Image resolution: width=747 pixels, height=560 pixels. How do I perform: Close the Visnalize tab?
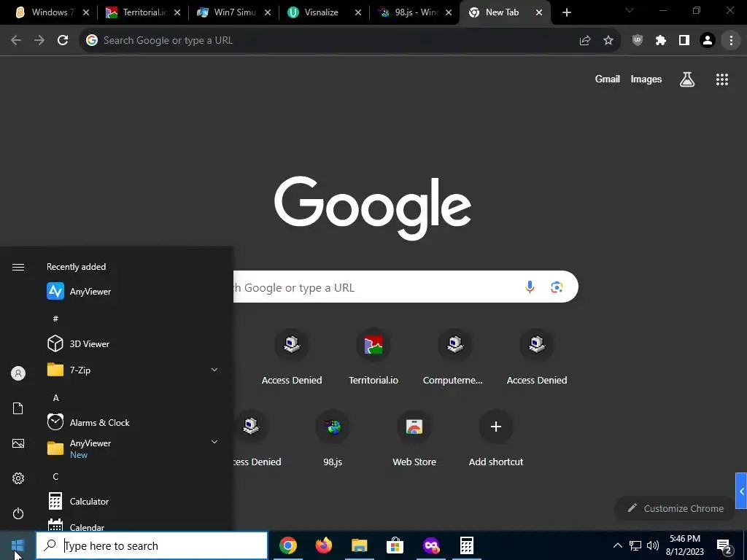pos(357,12)
